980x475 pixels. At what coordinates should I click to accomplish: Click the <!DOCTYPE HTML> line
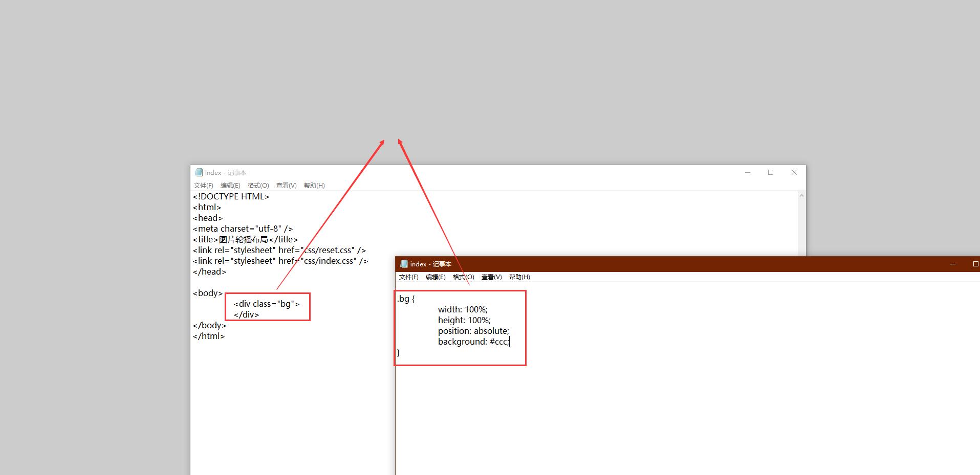[231, 196]
